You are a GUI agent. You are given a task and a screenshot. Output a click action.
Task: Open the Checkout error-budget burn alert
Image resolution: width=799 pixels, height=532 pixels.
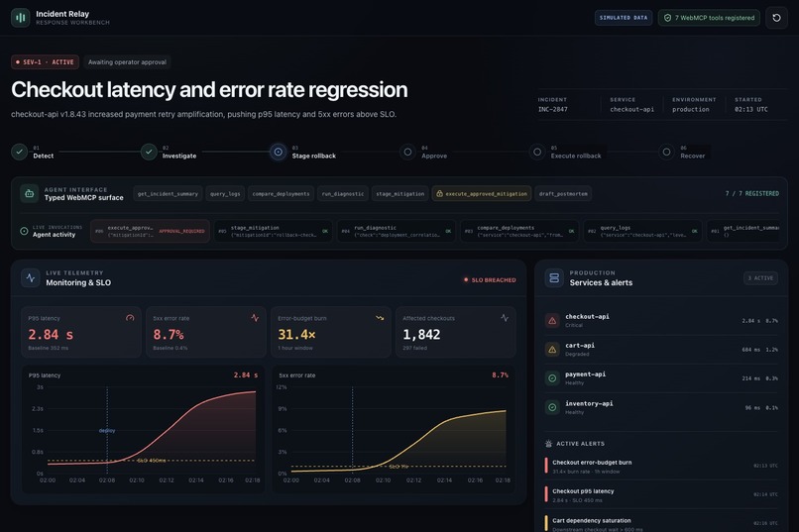661,466
